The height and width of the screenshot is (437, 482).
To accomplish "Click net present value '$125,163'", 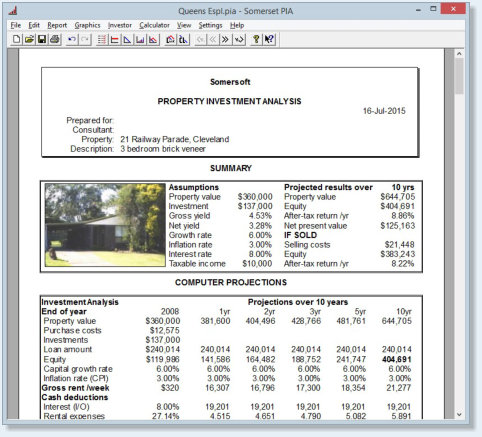I will point(398,226).
